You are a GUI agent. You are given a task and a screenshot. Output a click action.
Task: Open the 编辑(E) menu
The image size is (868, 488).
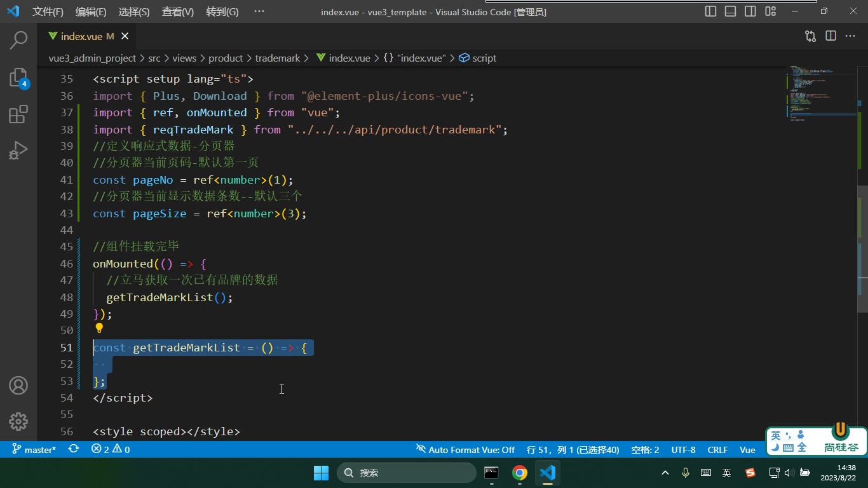(x=91, y=11)
